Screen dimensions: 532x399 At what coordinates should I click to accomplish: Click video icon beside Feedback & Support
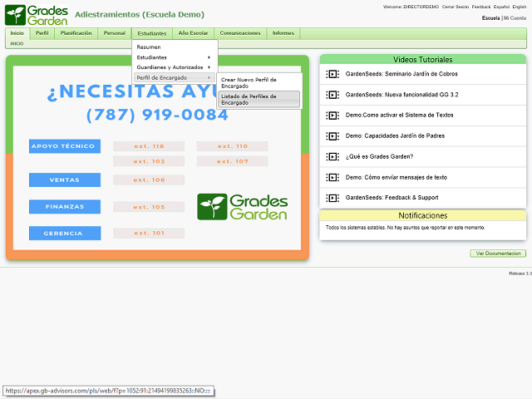point(332,198)
